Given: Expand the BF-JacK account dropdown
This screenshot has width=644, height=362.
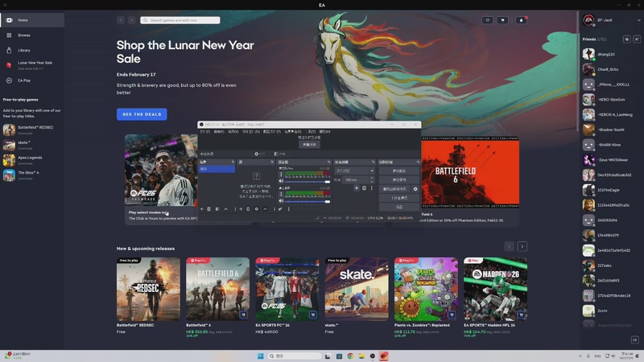Looking at the screenshot, I should tap(638, 20).
